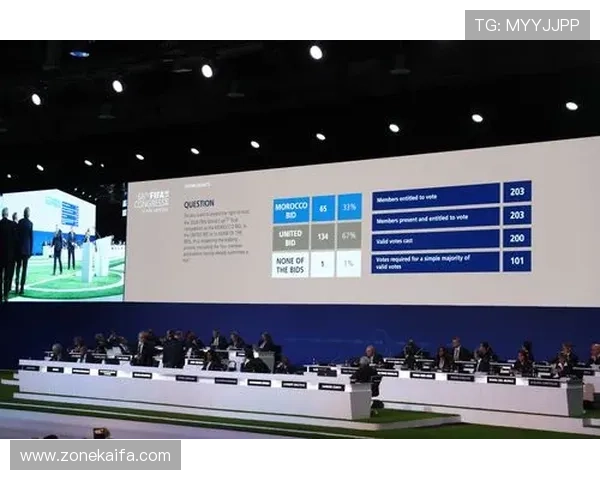Click the Morocco bid 33% percentage cell

[349, 207]
